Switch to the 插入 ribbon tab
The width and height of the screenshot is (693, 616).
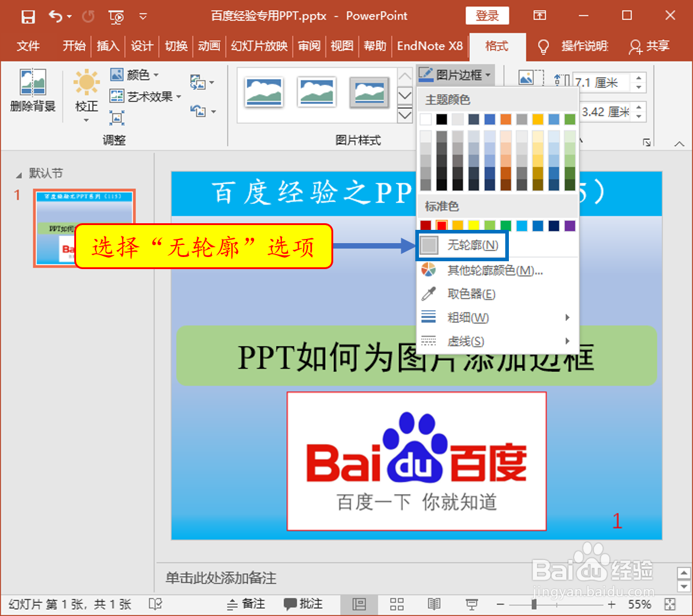(108, 46)
